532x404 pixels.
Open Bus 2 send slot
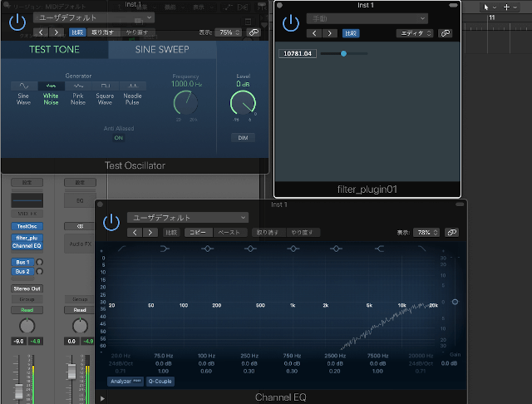(22, 271)
